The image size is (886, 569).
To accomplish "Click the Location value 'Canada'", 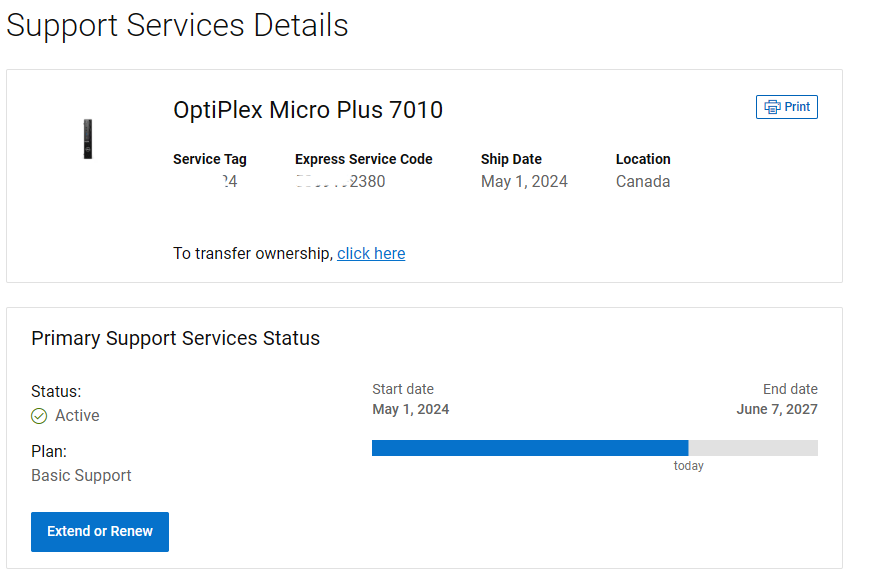I will [643, 181].
